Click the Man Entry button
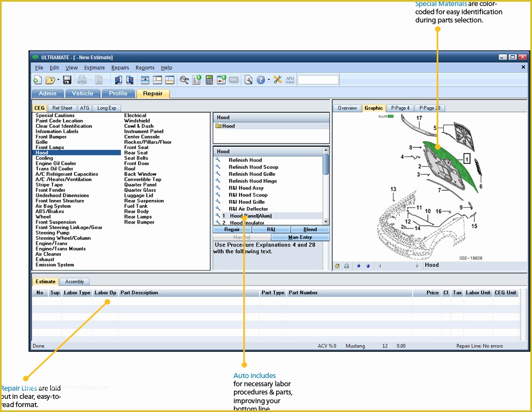The height and width of the screenshot is (412, 532). [300, 237]
